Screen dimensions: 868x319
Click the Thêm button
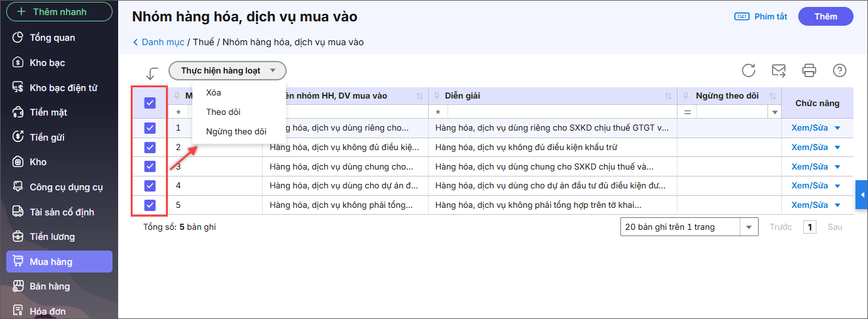(x=825, y=16)
